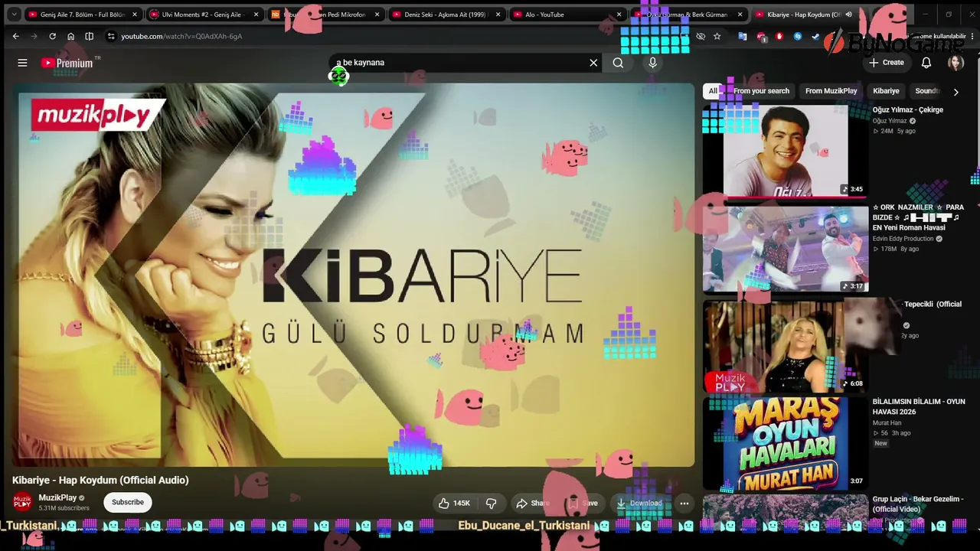Open the Create menu button
This screenshot has height=551, width=980.
(x=887, y=63)
